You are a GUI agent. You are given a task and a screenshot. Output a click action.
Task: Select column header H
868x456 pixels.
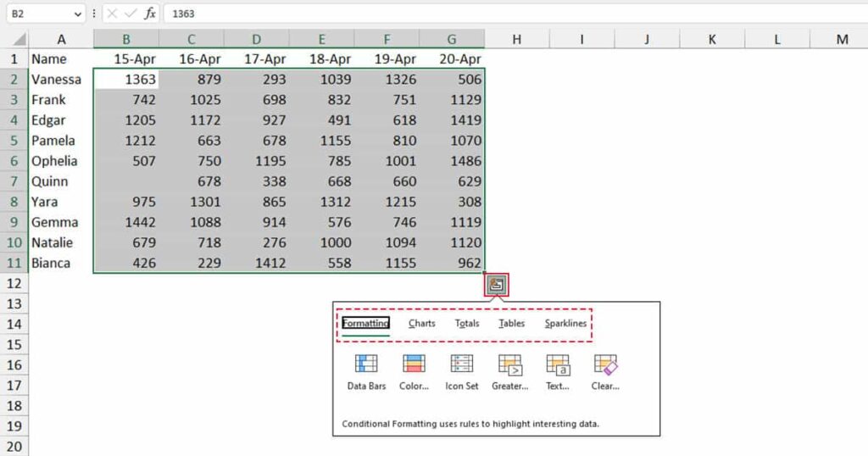click(x=516, y=39)
